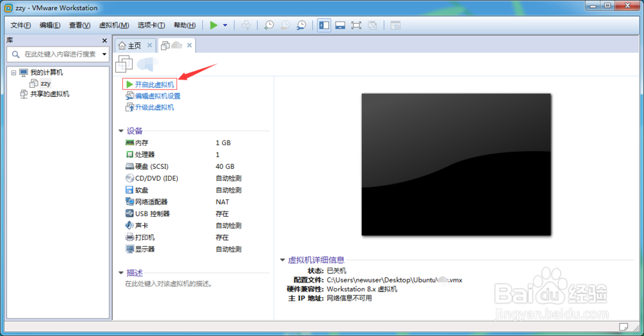The height and width of the screenshot is (336, 644).
Task: Collapse the 虚拟机详细信息 section
Action: (x=282, y=260)
